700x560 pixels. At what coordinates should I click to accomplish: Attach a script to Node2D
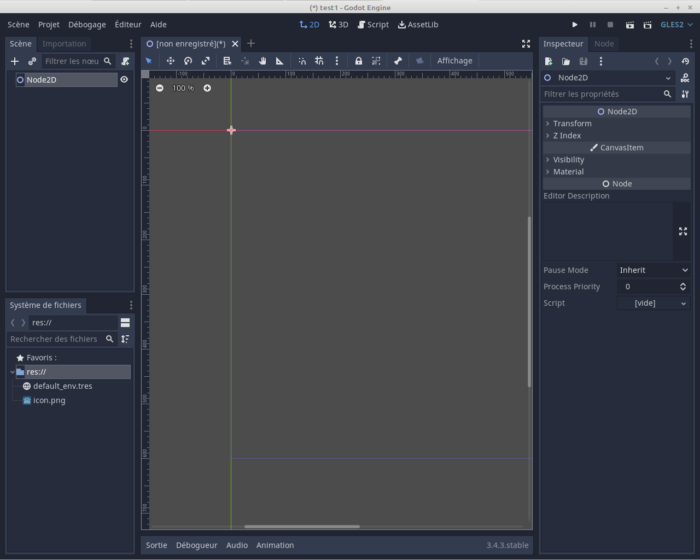125,61
